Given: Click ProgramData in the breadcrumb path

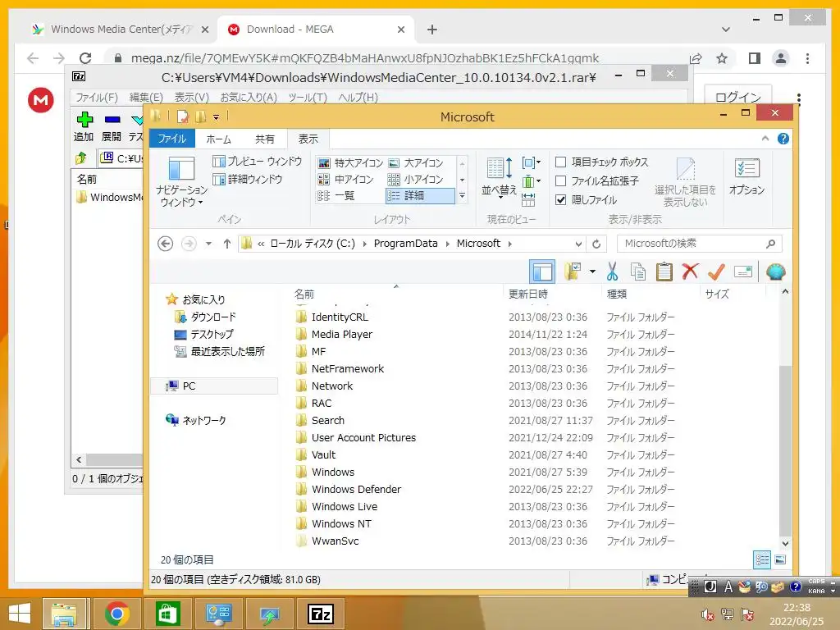Looking at the screenshot, I should point(405,243).
